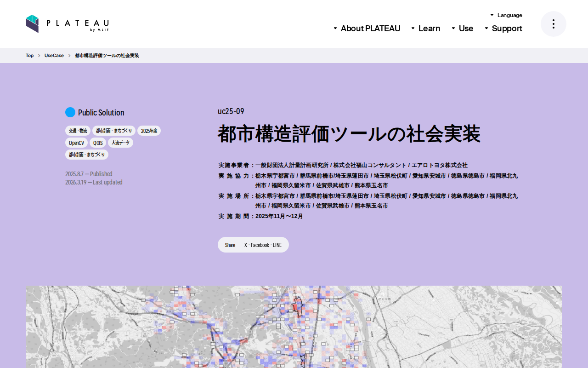This screenshot has height=368, width=588.
Task: Go to Top in breadcrumb
Action: pyautogui.click(x=29, y=56)
